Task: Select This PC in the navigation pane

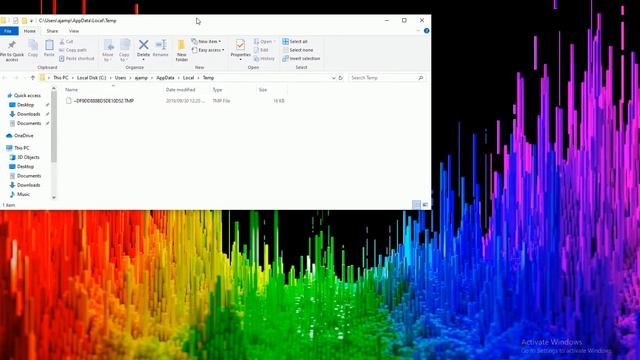Action: point(22,148)
